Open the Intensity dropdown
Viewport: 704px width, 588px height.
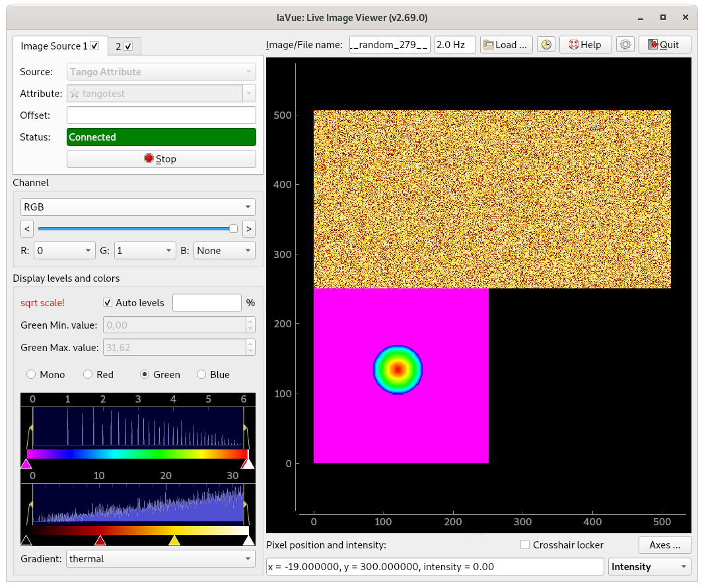point(650,567)
